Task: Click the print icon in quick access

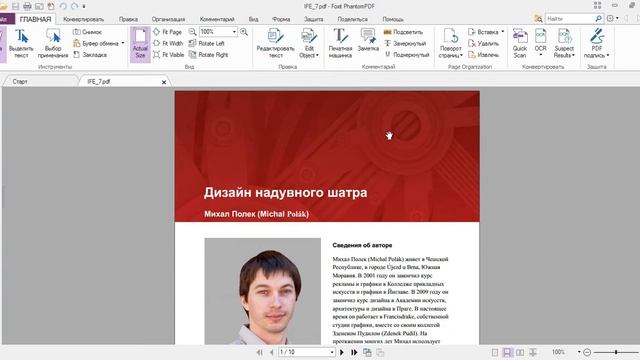Action: 27,6
